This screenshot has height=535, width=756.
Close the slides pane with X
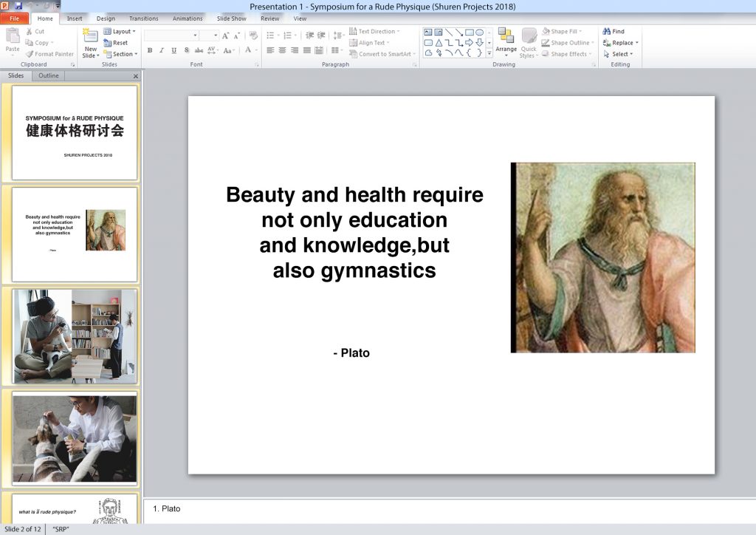click(x=135, y=76)
